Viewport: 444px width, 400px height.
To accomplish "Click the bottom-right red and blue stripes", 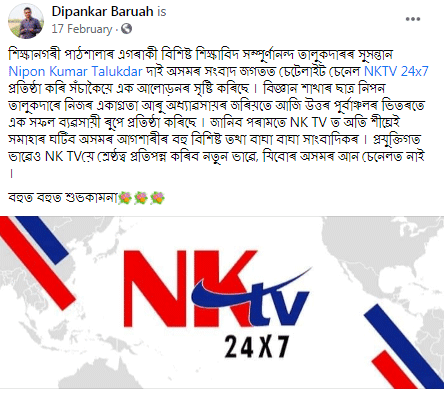I will pyautogui.click(x=405, y=347).
